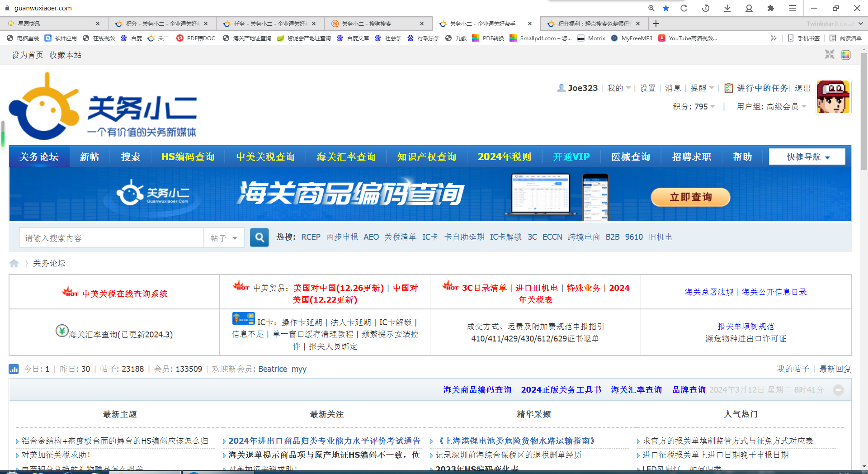Expand the bookmarks overflow chevron
This screenshot has height=474, width=868.
point(774,38)
